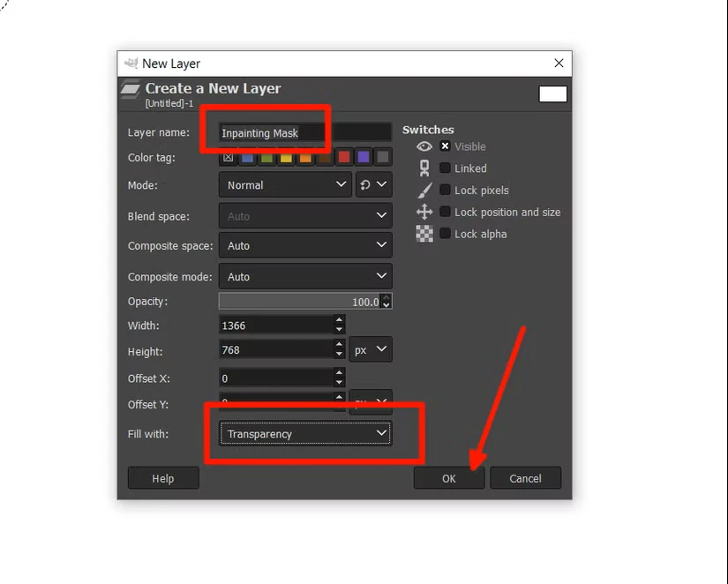Assign the blue color tag to the layer
Viewport: 728px width, 584px height.
click(246, 158)
